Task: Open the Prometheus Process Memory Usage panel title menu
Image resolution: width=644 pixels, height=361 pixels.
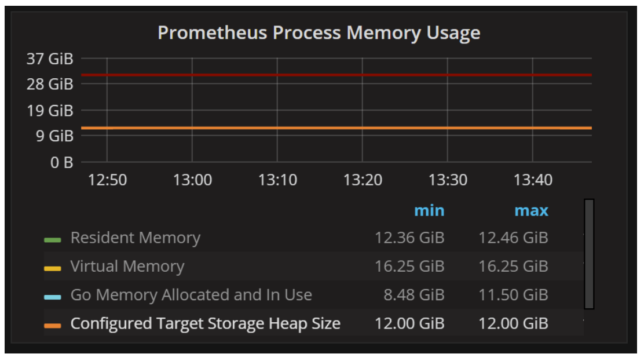Action: [319, 33]
